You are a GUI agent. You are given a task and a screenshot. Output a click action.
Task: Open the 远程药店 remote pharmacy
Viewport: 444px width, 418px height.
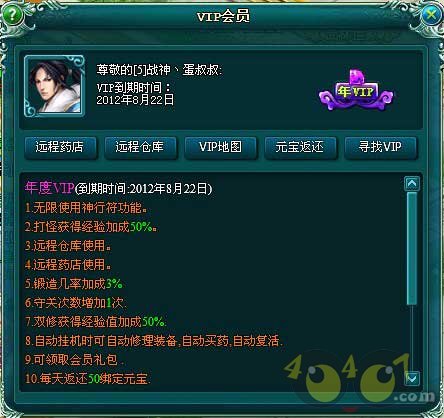pos(60,147)
